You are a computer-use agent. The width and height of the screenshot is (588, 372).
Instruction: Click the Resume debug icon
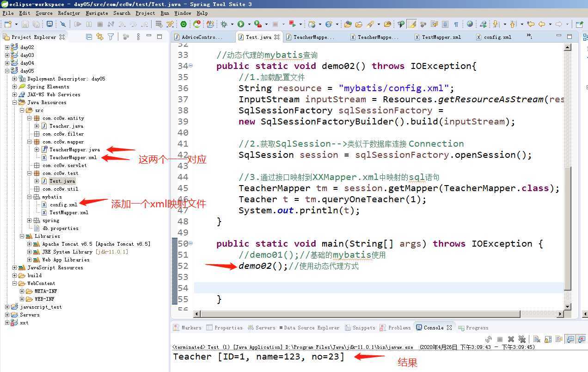[x=78, y=24]
